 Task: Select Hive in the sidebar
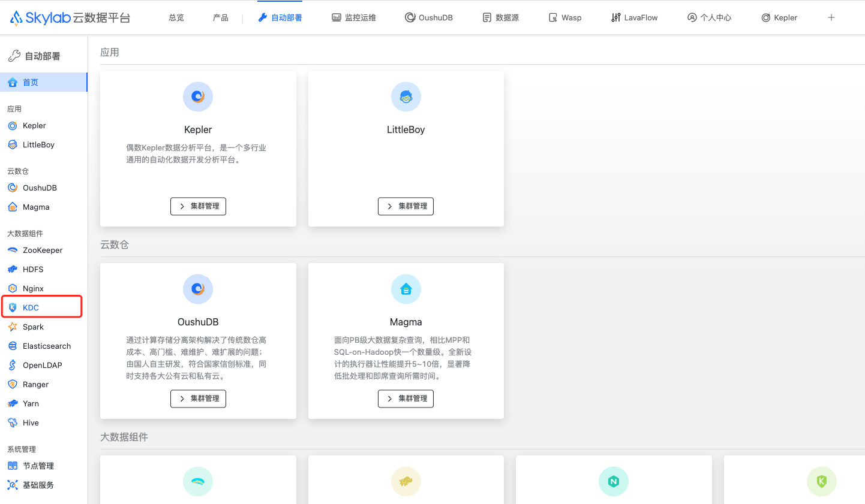(43, 422)
